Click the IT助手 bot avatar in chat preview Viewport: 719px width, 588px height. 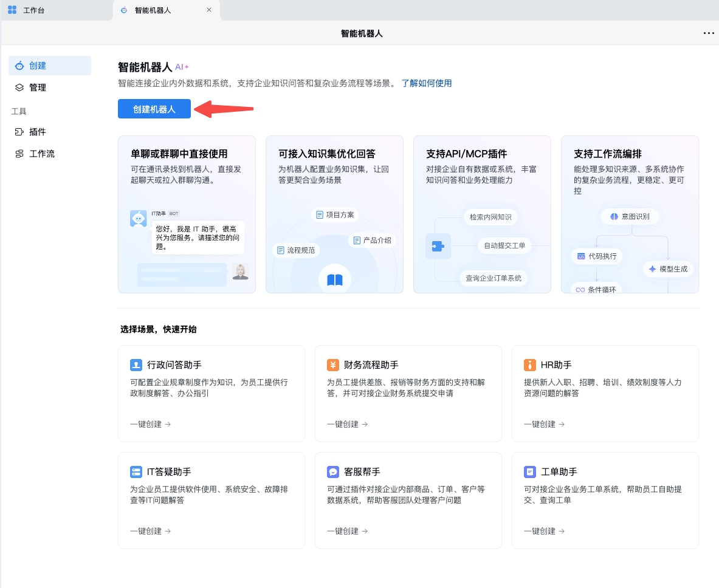coord(138,218)
